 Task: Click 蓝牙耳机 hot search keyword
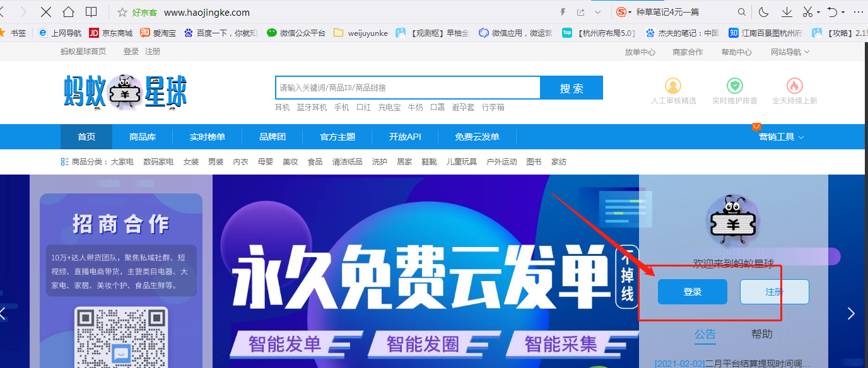coord(312,108)
